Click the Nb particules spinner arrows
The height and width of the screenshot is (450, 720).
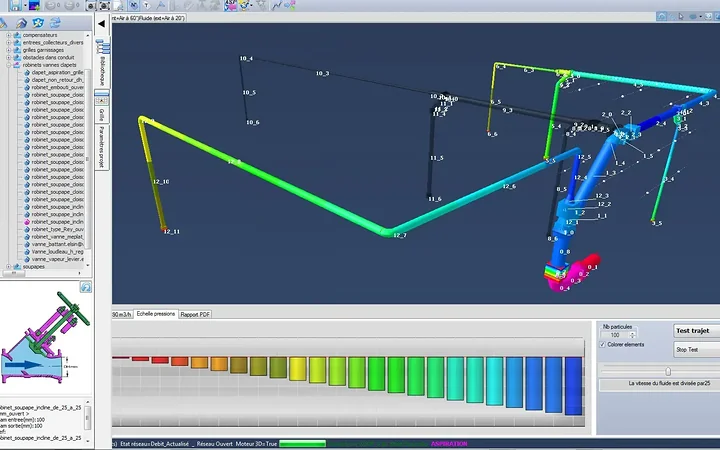click(x=633, y=335)
